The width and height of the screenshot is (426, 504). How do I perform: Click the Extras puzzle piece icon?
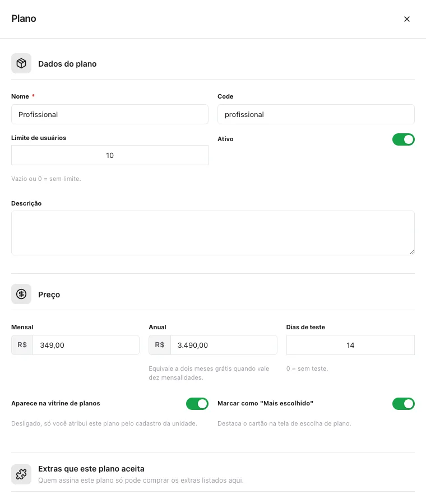21,474
